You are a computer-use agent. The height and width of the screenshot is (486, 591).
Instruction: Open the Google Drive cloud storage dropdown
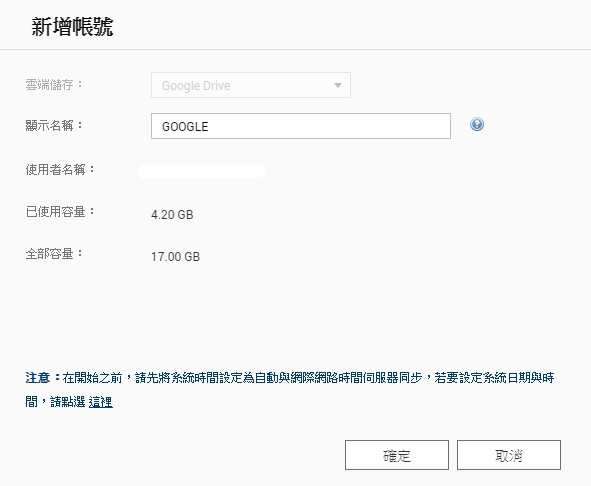coord(251,85)
